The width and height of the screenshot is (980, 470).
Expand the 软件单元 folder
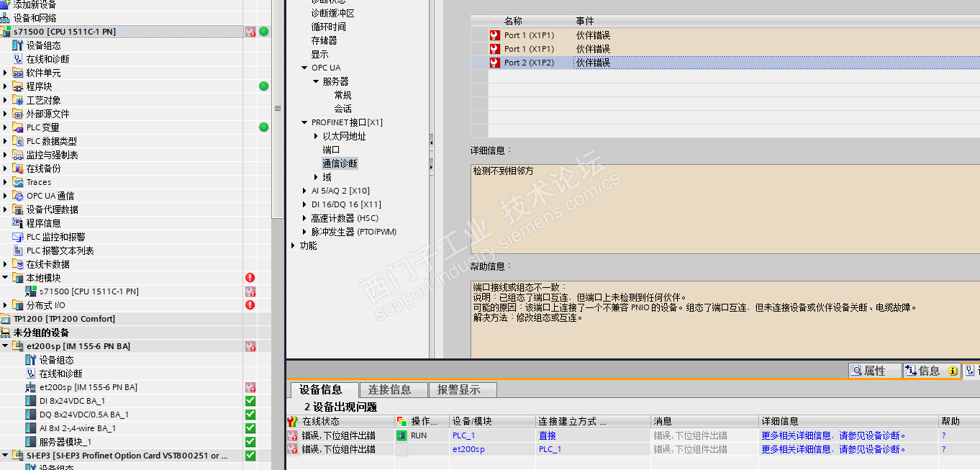tap(6, 73)
